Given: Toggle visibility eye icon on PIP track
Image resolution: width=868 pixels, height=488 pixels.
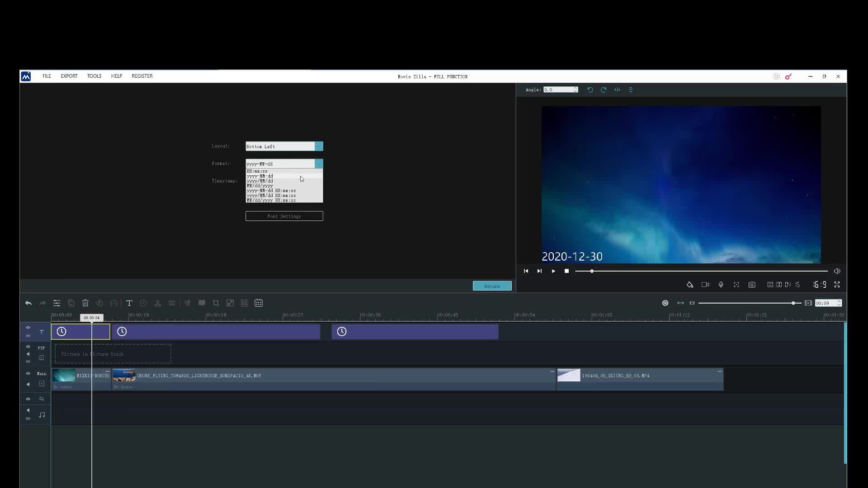Looking at the screenshot, I should (x=28, y=347).
